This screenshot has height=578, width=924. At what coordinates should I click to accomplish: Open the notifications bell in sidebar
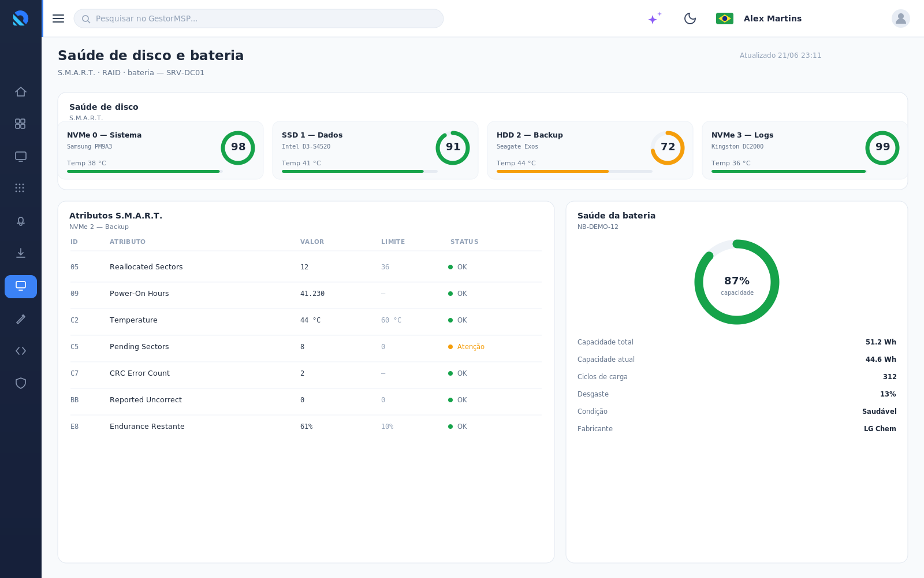click(x=21, y=221)
